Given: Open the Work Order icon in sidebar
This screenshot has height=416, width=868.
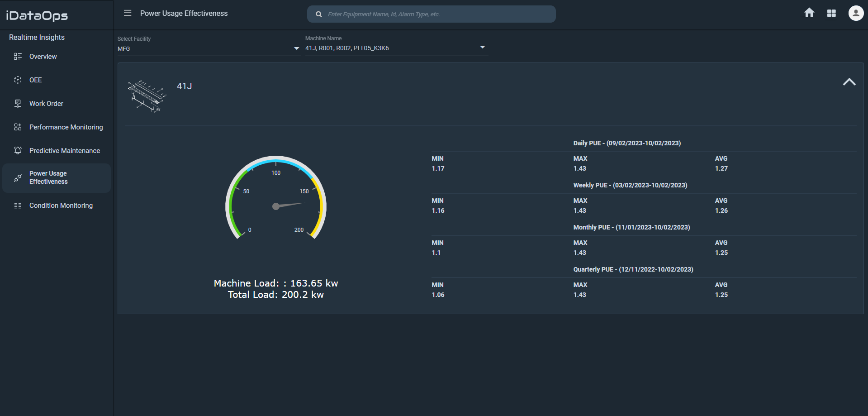Looking at the screenshot, I should point(18,103).
